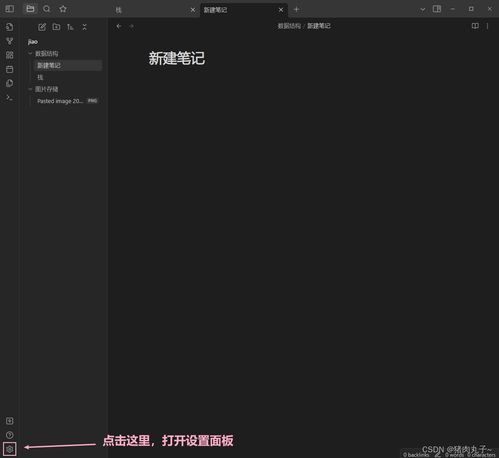The width and height of the screenshot is (499, 458).
Task: Collapse the 数据结构 folder
Action: 30,53
